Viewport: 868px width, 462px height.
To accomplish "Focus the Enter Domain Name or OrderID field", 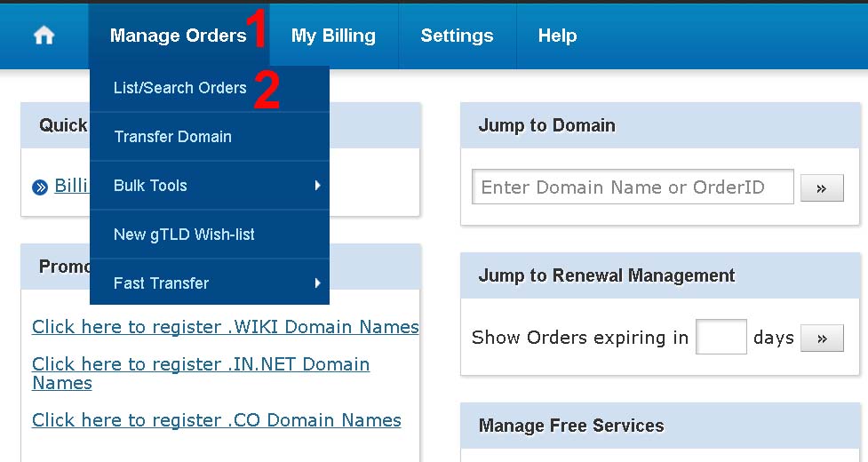I will (x=632, y=187).
